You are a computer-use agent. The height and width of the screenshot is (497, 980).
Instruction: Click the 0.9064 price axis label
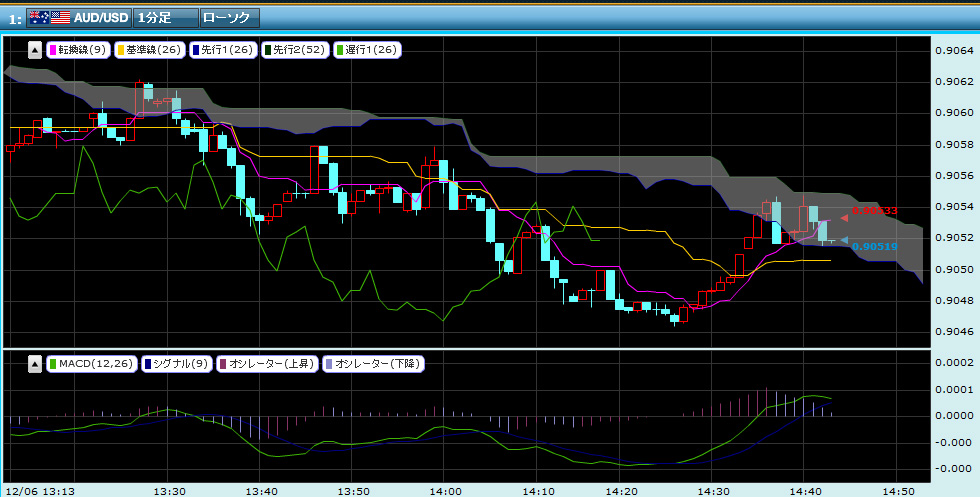tap(954, 50)
